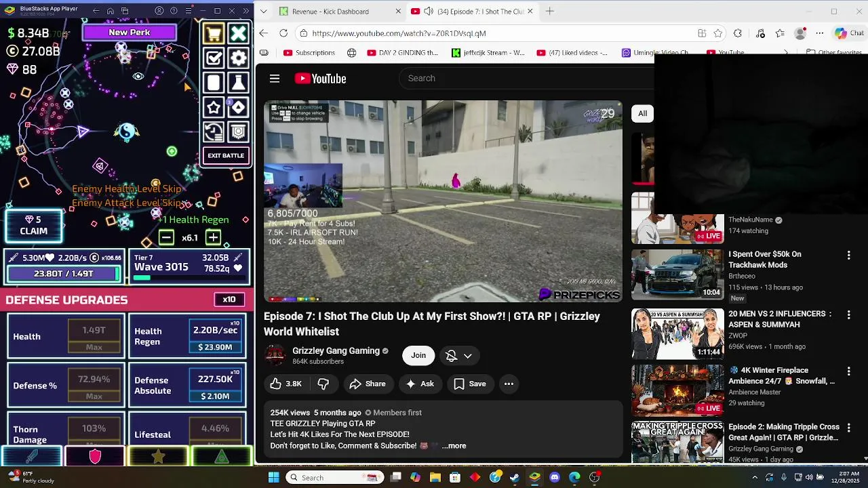Open BlueStacks account icon
This screenshot has width=868, height=488.
[x=159, y=11]
